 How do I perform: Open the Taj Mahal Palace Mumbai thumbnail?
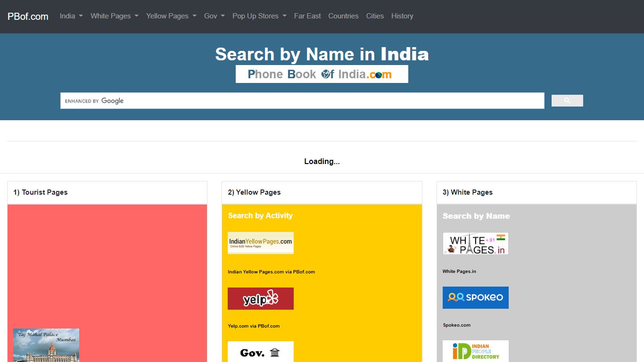46,345
